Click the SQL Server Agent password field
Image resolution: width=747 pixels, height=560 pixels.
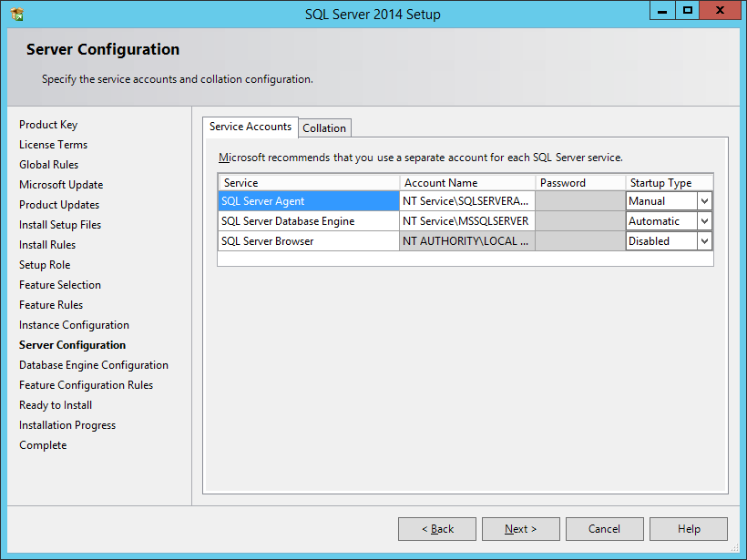coord(579,201)
